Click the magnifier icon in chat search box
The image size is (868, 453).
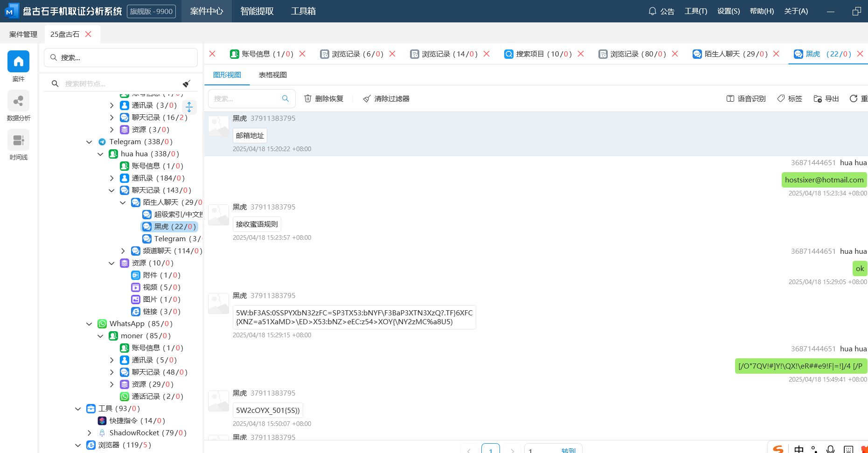[285, 98]
